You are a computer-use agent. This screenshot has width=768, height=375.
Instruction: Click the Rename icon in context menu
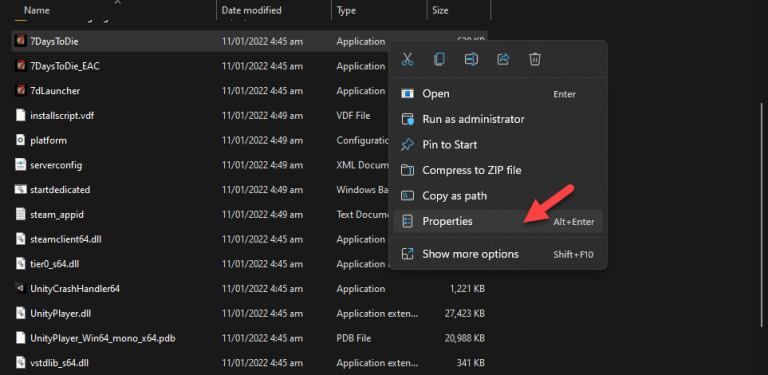471,60
